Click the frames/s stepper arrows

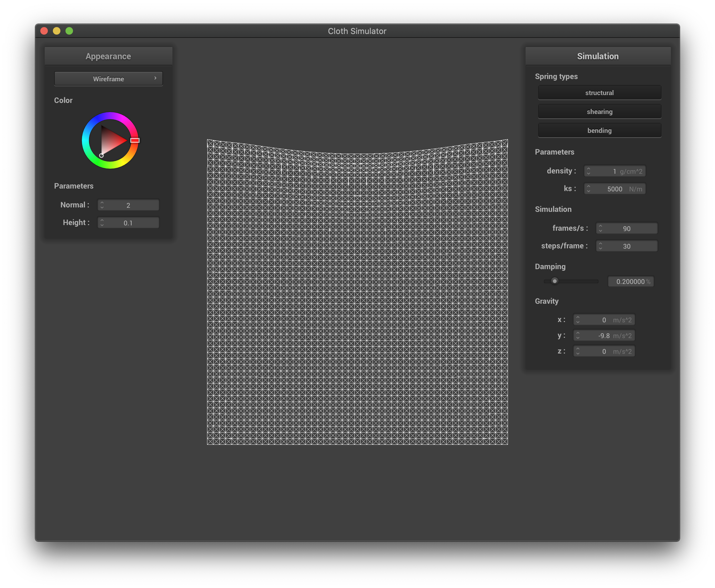pos(600,228)
